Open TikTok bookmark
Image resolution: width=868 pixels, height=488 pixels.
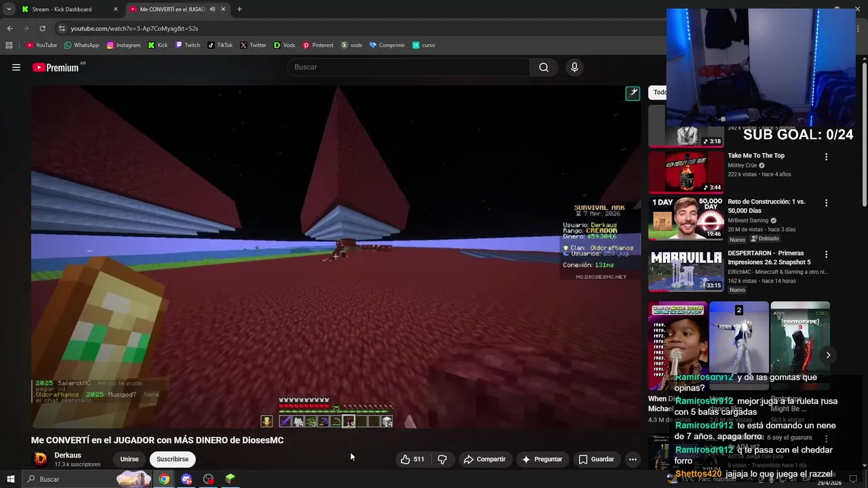pos(220,45)
